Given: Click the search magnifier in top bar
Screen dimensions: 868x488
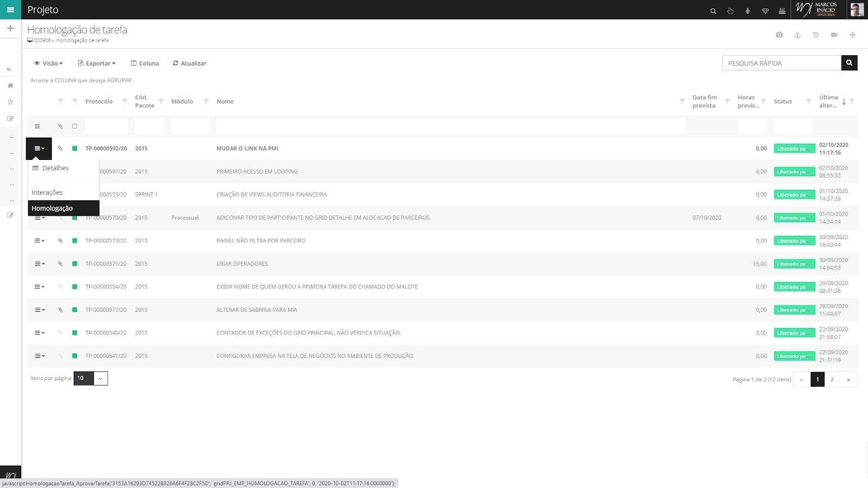Looking at the screenshot, I should tap(713, 11).
